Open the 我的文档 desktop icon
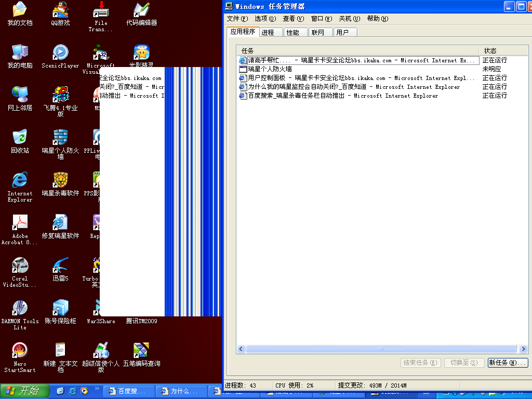 pyautogui.click(x=20, y=14)
